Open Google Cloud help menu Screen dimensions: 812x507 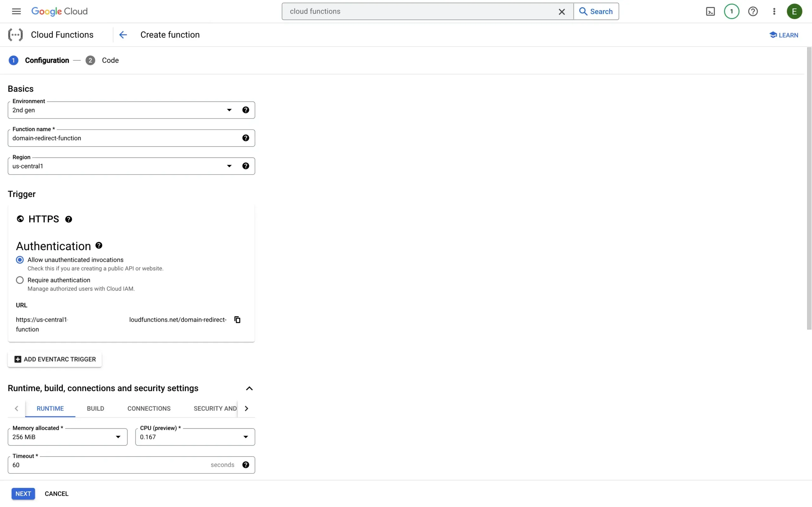pyautogui.click(x=753, y=11)
